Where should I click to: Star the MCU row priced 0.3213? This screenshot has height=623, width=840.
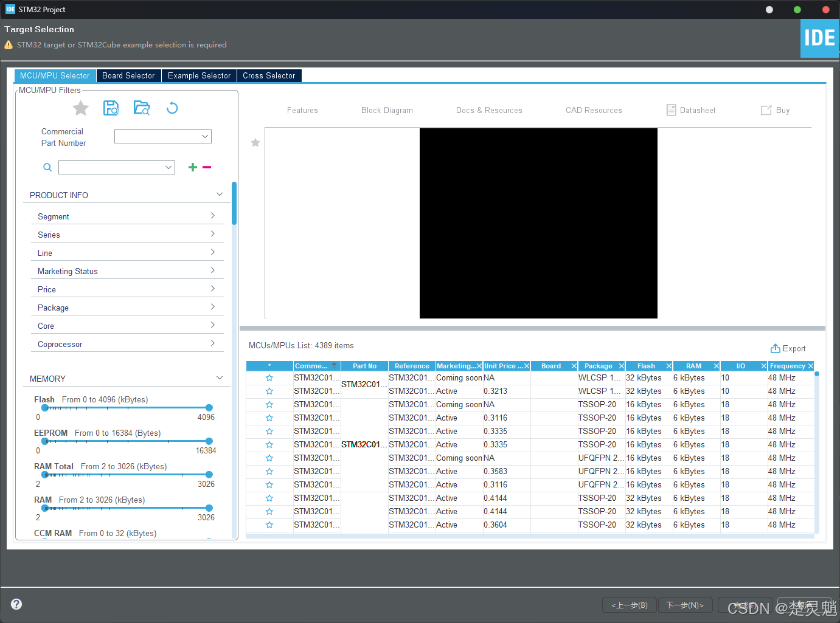point(269,391)
